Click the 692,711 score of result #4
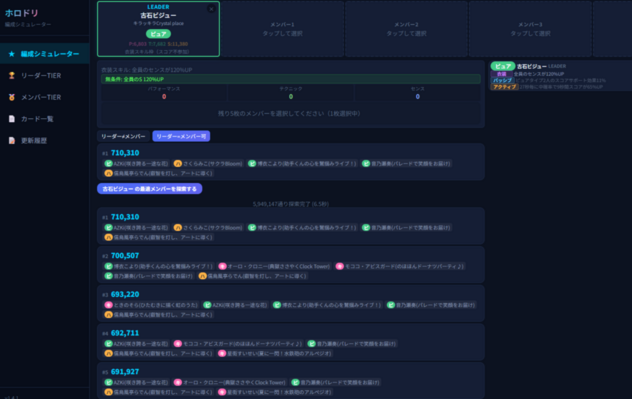The width and height of the screenshot is (632, 399). [125, 333]
